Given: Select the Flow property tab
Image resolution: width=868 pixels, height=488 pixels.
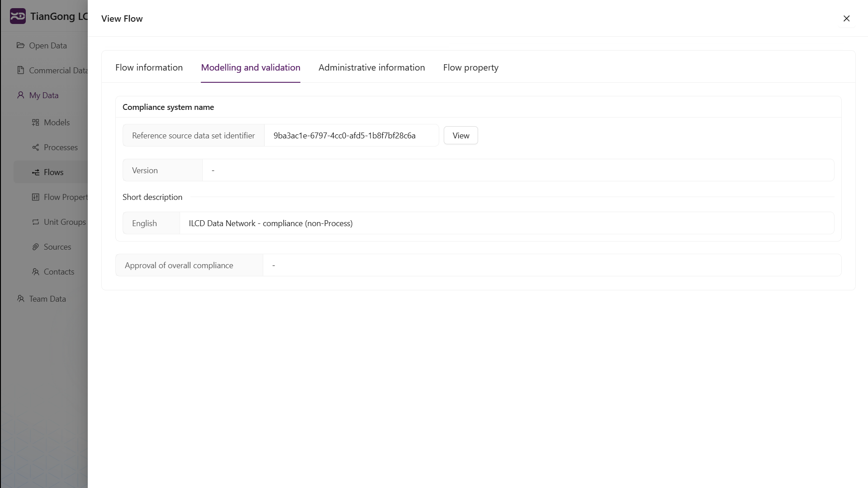Looking at the screenshot, I should 470,67.
